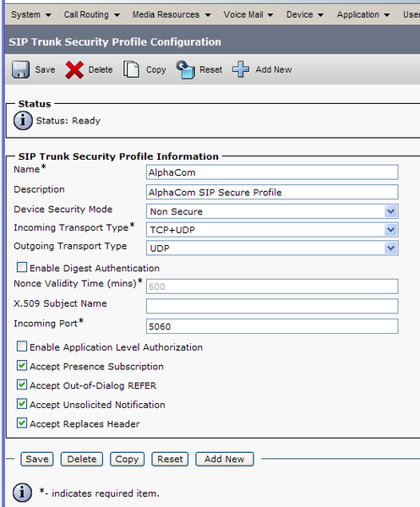Open Outgoing Transport Type dropdown
Screen dimensions: 420x507
272,248
